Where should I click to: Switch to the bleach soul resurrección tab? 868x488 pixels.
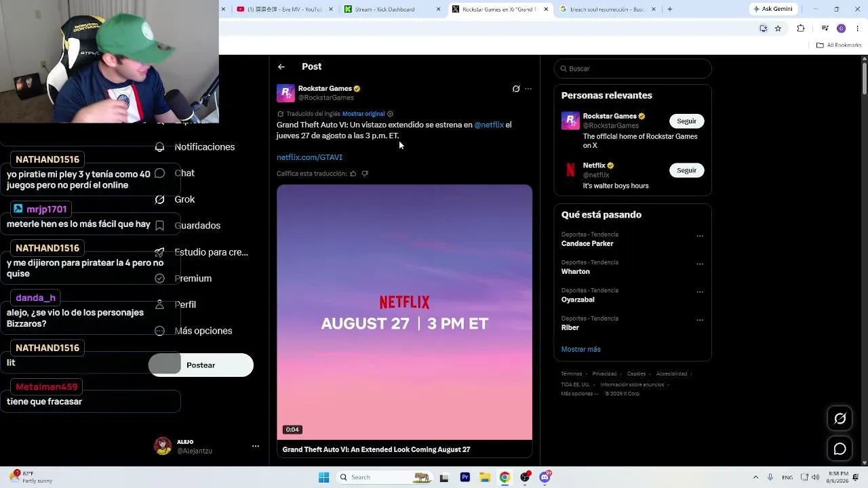608,9
